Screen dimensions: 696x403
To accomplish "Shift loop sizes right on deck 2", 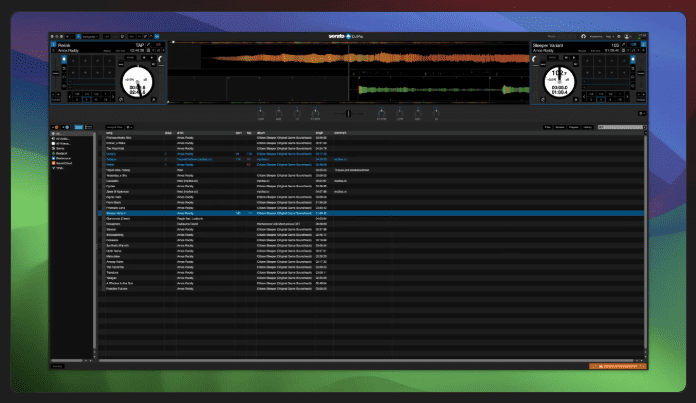I will [x=627, y=96].
